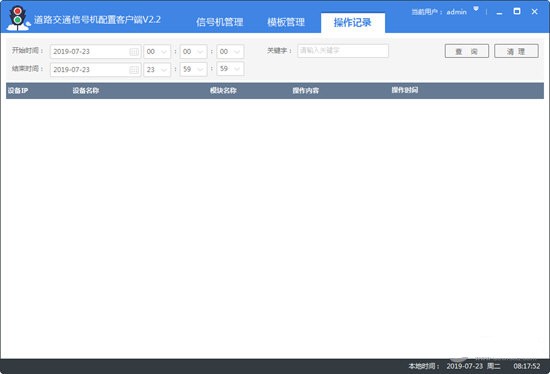Click the application title 道路交通信号机配置客户端V2.2
Screen dimensions: 550x374
click(97, 20)
